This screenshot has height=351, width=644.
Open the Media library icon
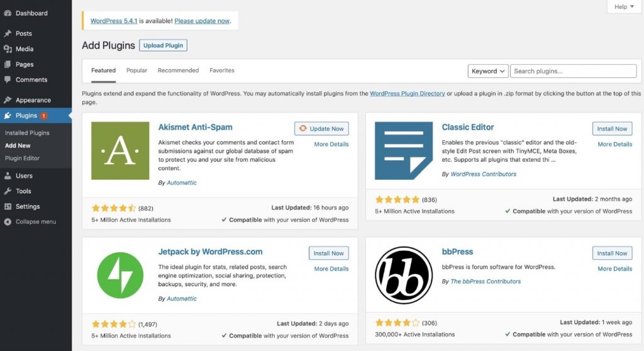tap(8, 49)
